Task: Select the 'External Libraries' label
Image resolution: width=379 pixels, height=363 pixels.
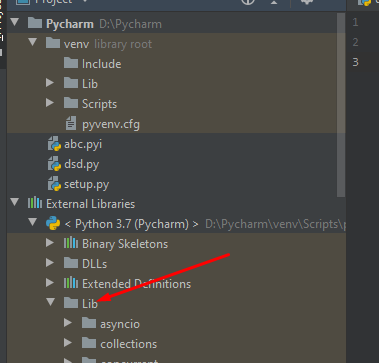Action: 91,204
